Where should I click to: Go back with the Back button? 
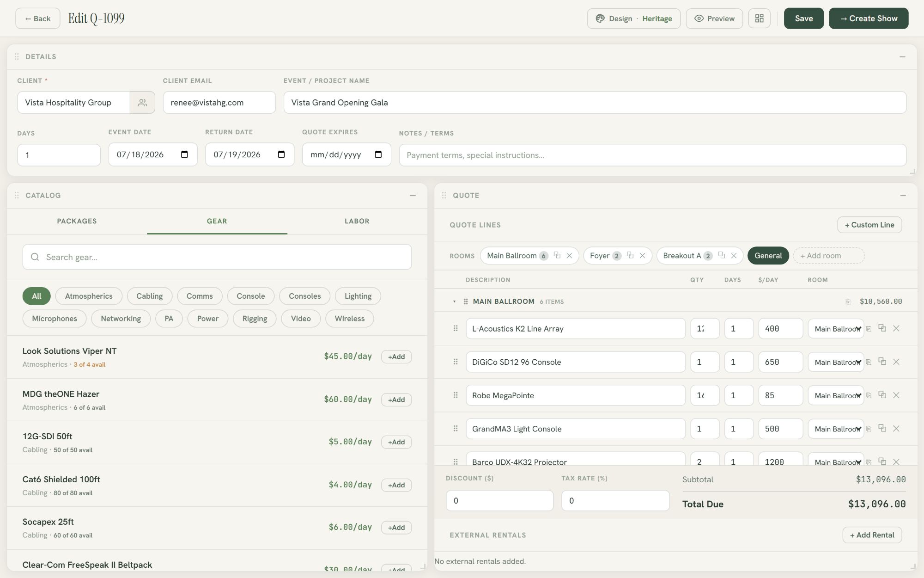[38, 18]
